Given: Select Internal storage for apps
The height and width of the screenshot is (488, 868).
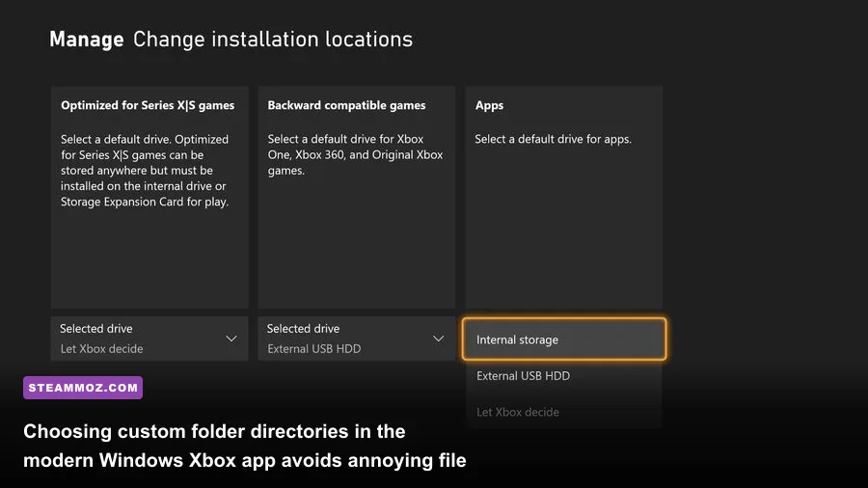Looking at the screenshot, I should coord(564,339).
